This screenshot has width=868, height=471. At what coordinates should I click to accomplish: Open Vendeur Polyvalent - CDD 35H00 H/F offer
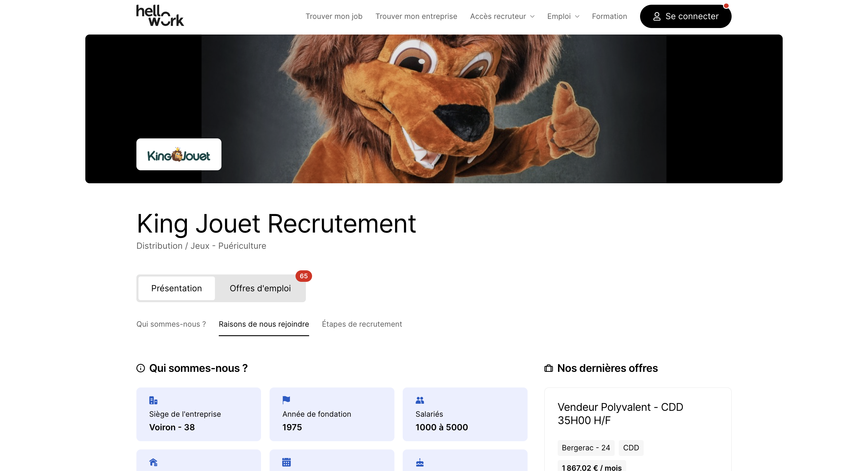click(620, 413)
